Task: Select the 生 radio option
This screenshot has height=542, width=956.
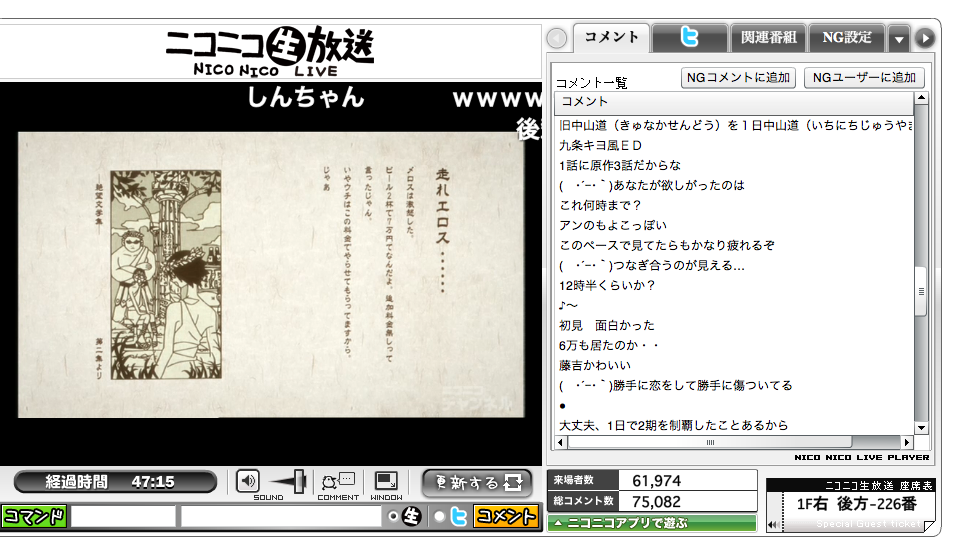Action: click(393, 516)
